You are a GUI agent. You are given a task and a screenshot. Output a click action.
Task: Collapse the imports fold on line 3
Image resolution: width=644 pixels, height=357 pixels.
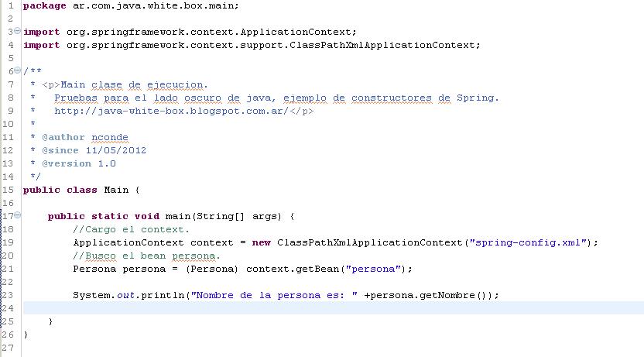pos(18,31)
